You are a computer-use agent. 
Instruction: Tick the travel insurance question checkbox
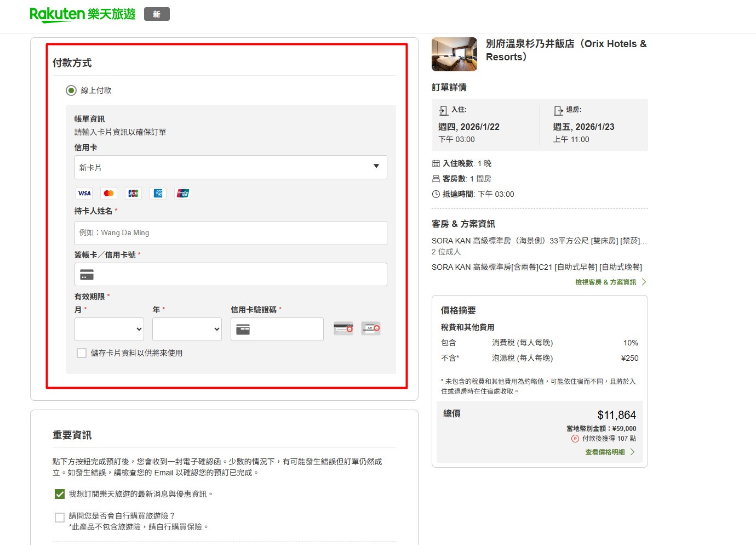pos(60,517)
